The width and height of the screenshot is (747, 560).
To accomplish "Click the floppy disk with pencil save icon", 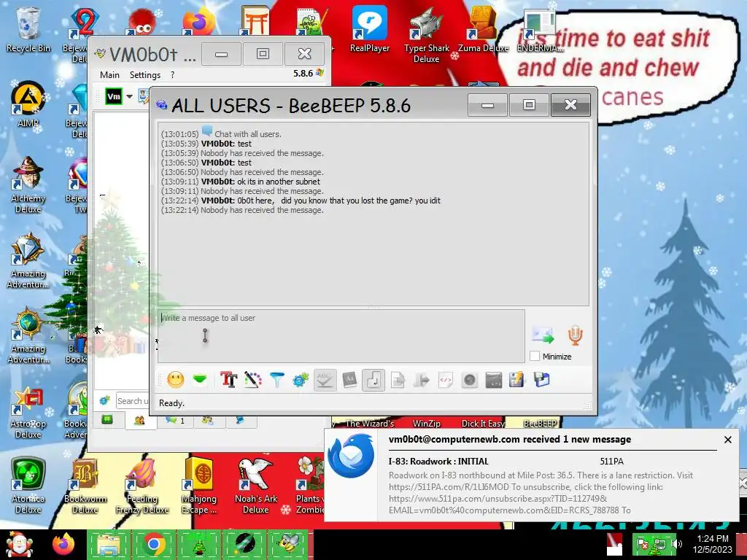I will 516,379.
